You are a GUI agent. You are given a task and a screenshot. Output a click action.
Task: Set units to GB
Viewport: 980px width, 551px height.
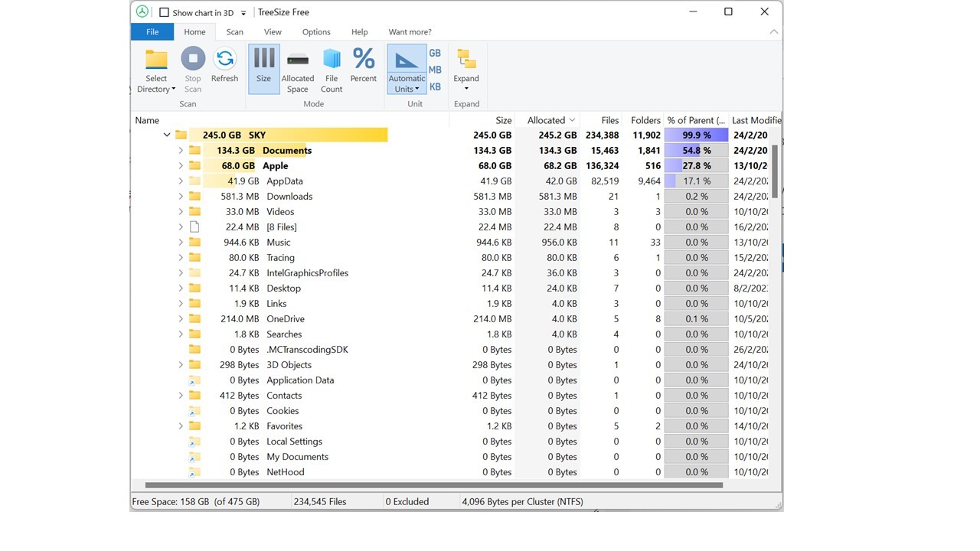point(435,53)
